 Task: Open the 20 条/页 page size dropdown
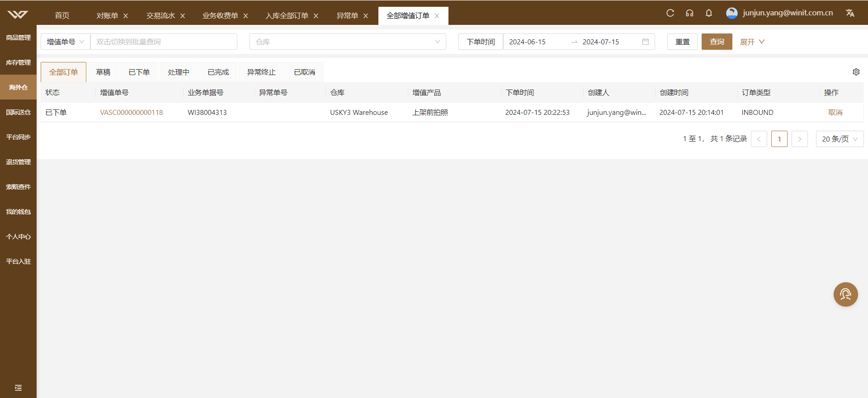click(840, 139)
